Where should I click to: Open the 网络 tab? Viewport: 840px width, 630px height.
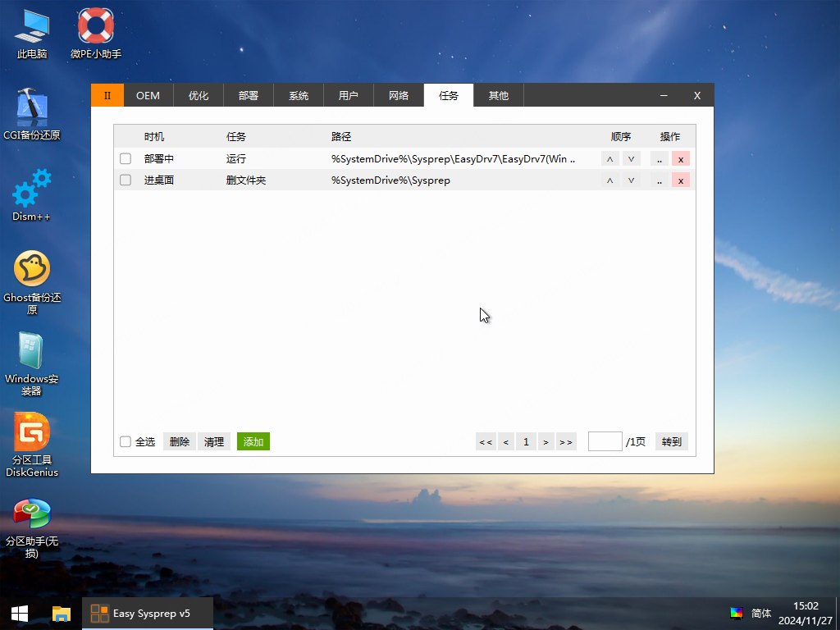coord(399,95)
